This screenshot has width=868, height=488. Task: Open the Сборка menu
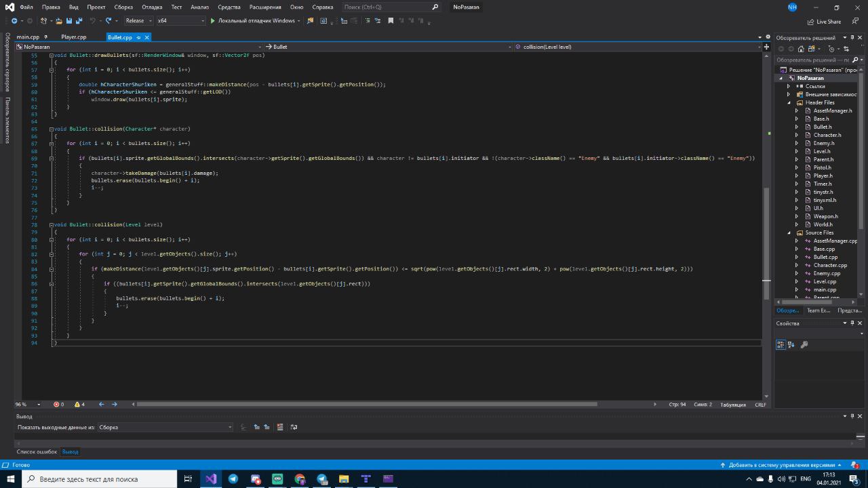coord(123,7)
